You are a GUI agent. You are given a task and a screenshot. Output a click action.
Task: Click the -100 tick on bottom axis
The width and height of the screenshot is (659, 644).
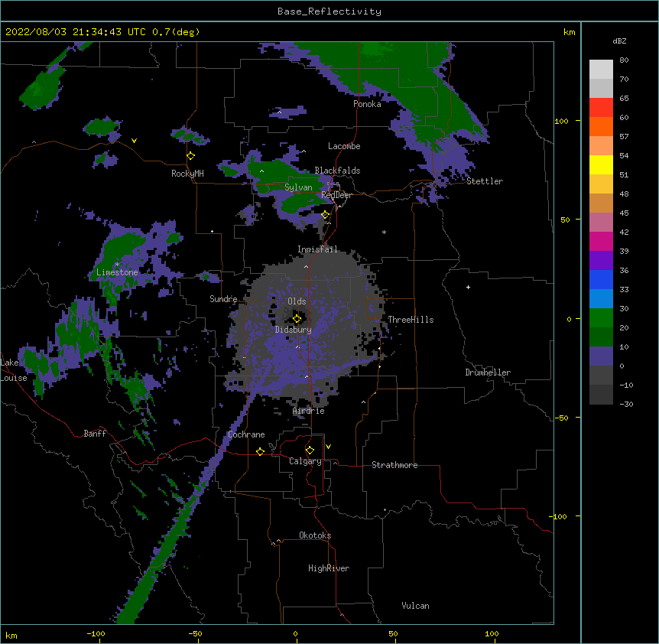[96, 633]
